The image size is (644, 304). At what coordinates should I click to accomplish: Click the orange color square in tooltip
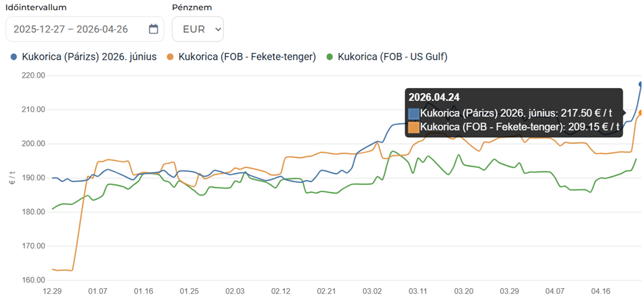coord(414,127)
